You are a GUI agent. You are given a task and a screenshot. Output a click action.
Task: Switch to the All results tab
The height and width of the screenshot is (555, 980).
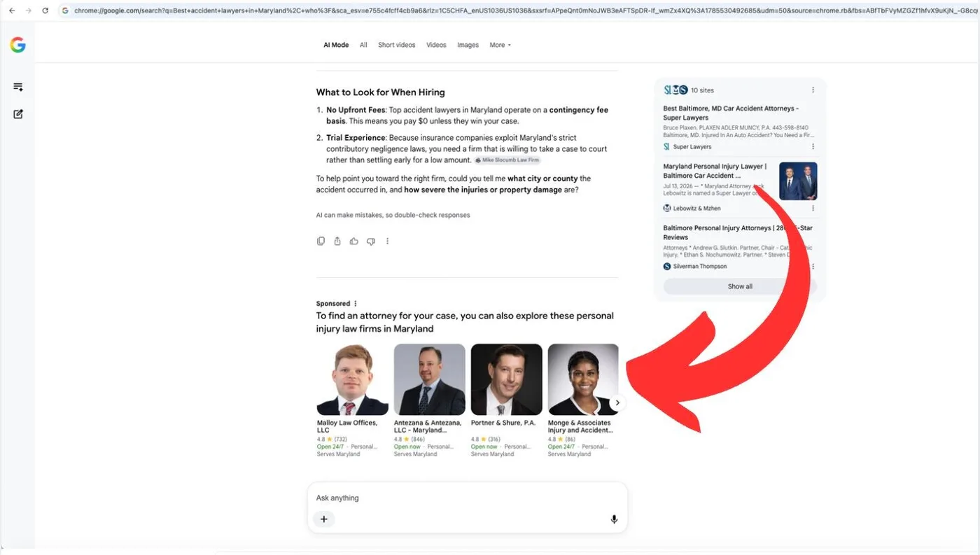363,45
